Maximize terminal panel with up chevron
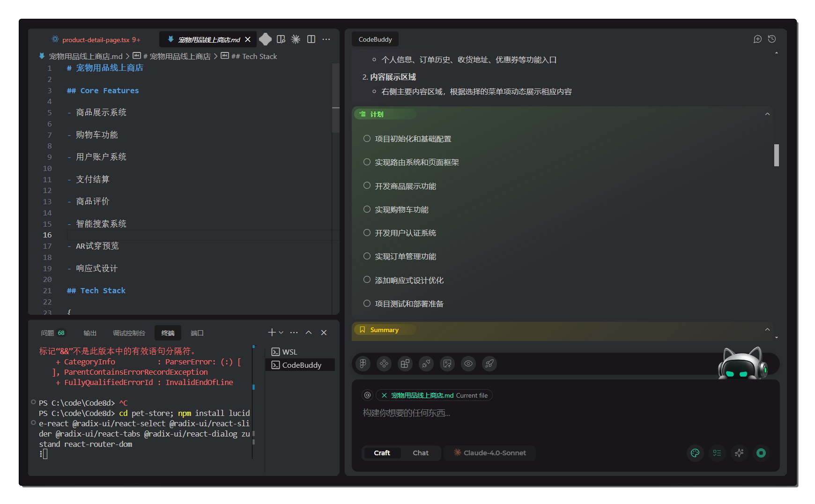This screenshot has width=815, height=504. [x=309, y=333]
